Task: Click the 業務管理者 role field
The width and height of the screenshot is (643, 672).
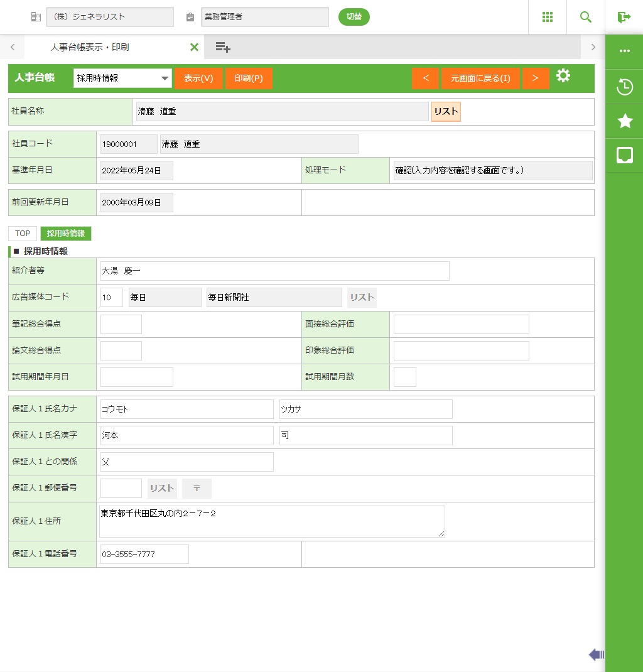Action: coord(265,17)
